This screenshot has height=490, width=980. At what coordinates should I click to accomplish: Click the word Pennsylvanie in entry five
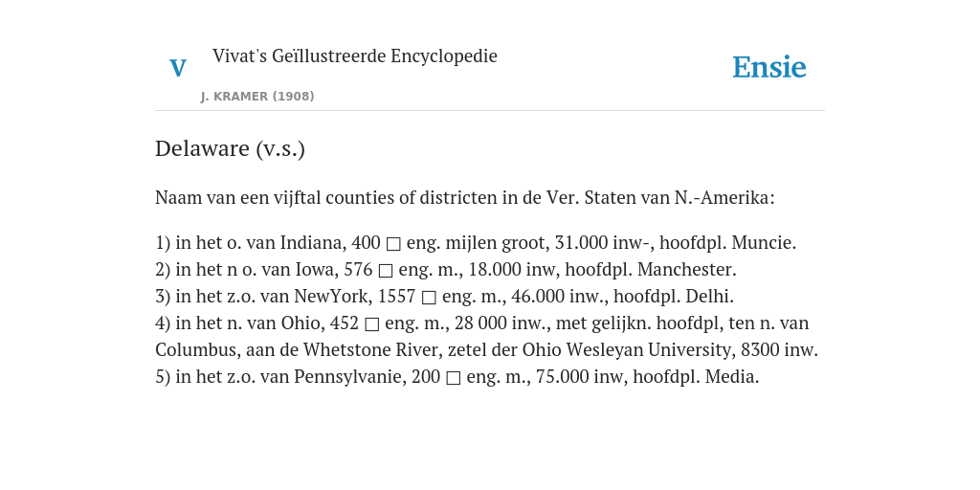[350, 377]
